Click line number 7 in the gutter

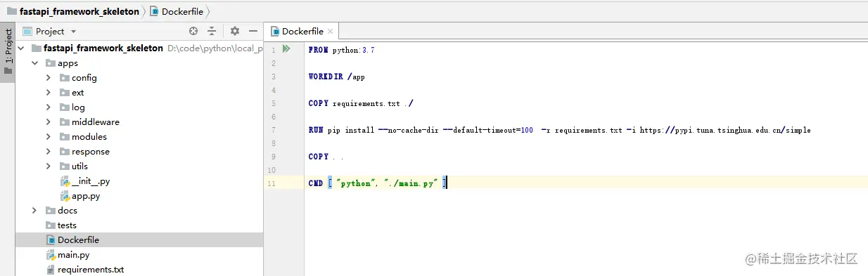(x=273, y=130)
